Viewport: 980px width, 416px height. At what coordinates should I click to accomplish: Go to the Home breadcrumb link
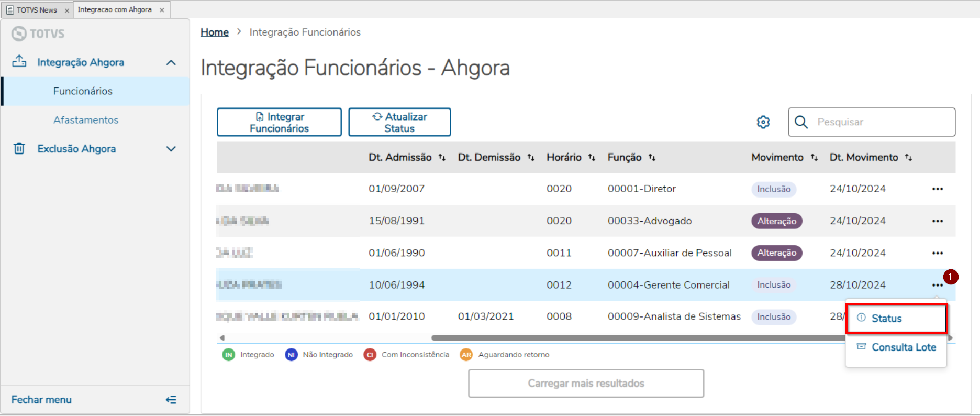point(215,32)
